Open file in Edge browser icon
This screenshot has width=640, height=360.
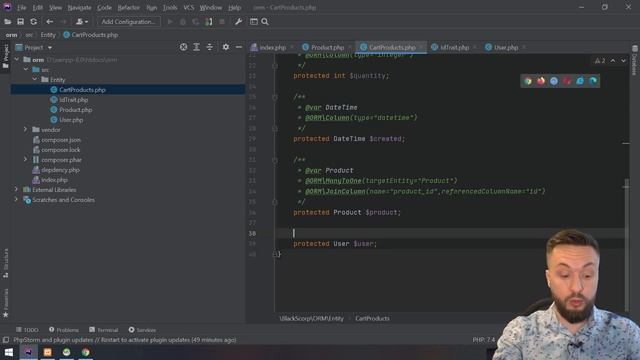coord(593,81)
